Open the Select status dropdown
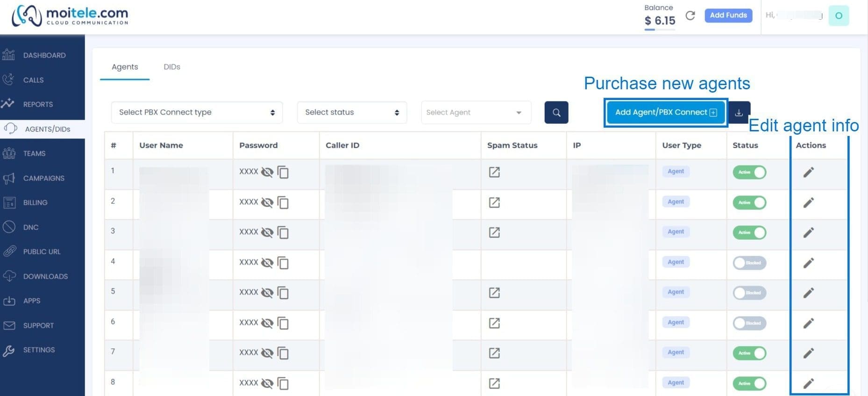This screenshot has width=868, height=396. [x=352, y=113]
